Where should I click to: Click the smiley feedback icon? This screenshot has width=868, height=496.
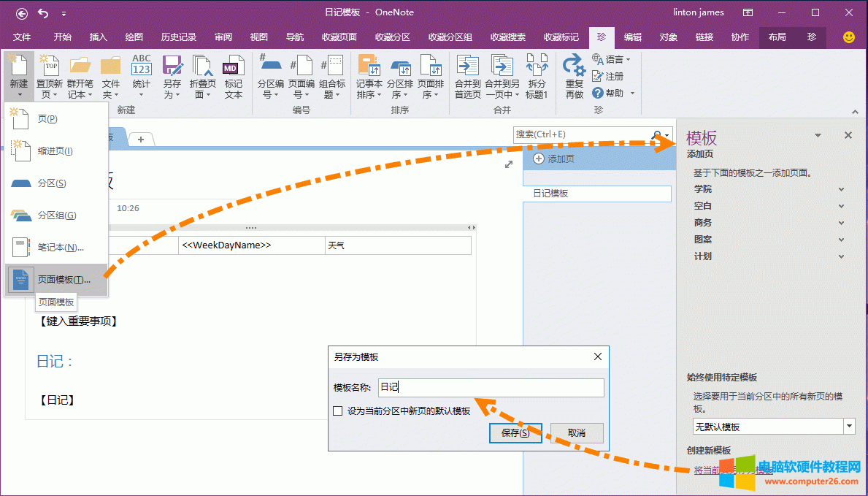pyautogui.click(x=848, y=37)
